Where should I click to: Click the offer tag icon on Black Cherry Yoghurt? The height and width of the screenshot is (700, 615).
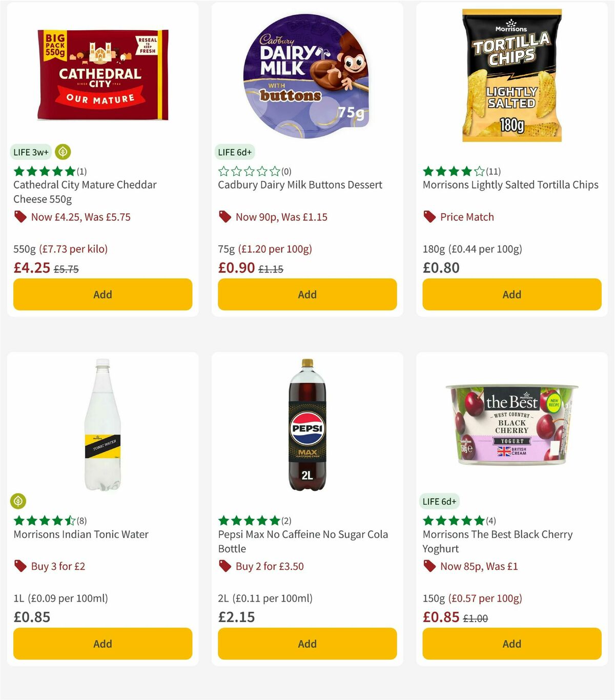click(x=429, y=566)
